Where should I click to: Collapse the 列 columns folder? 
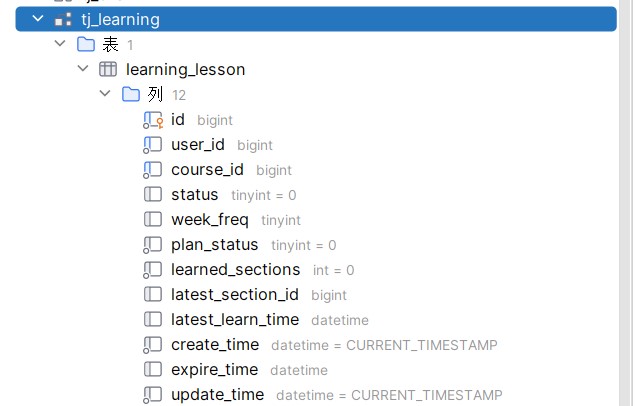[x=105, y=94]
